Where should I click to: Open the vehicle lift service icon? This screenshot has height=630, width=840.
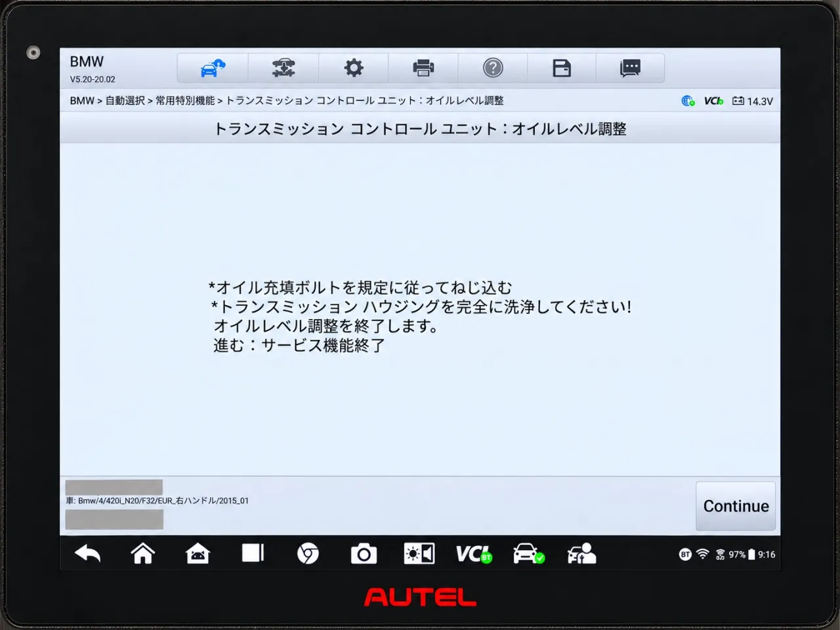pos(283,68)
